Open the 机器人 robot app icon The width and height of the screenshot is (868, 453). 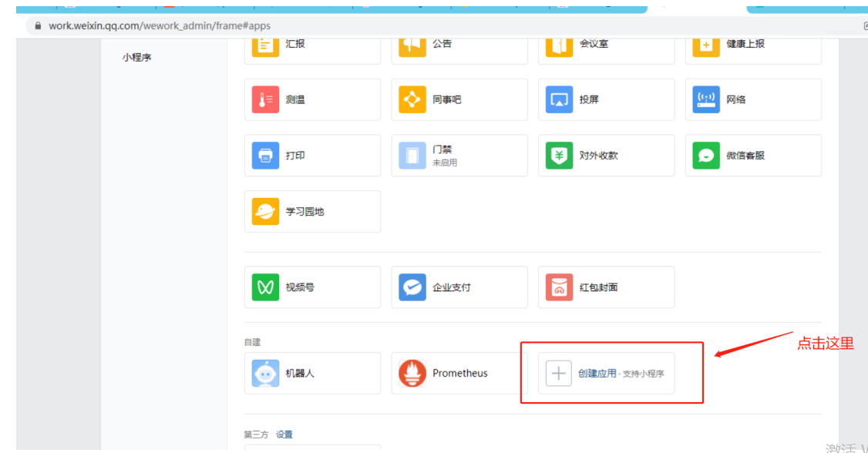click(x=265, y=374)
